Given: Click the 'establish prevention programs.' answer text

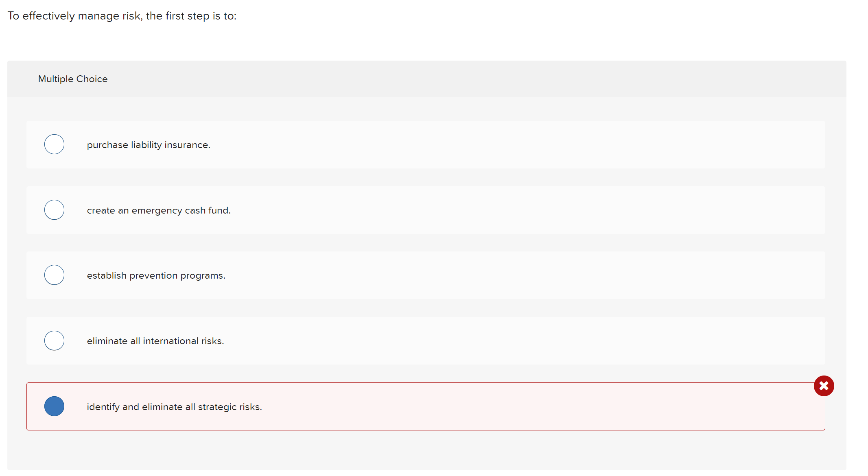Looking at the screenshot, I should pos(156,275).
